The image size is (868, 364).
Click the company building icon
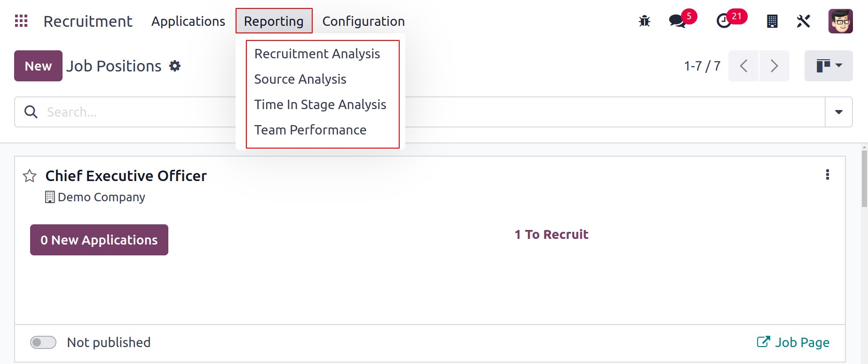point(772,21)
